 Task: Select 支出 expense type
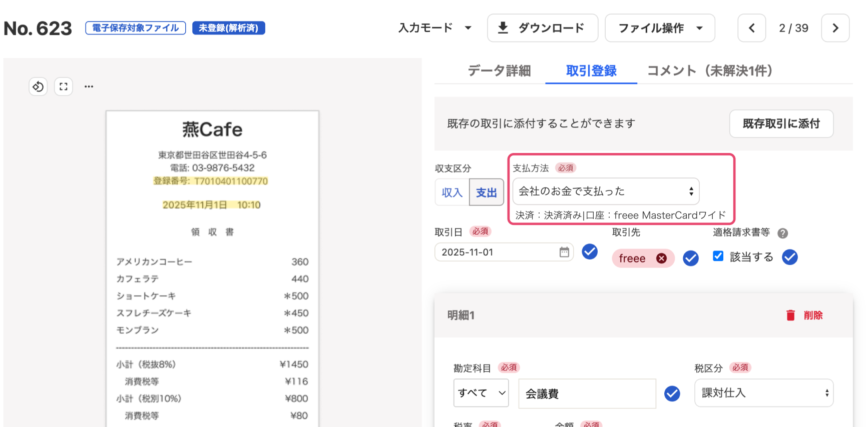487,192
